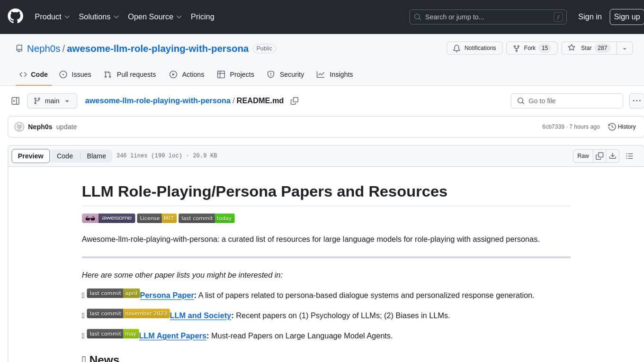Viewport: 644px width, 362px height.
Task: Star the repository
Action: click(588, 48)
